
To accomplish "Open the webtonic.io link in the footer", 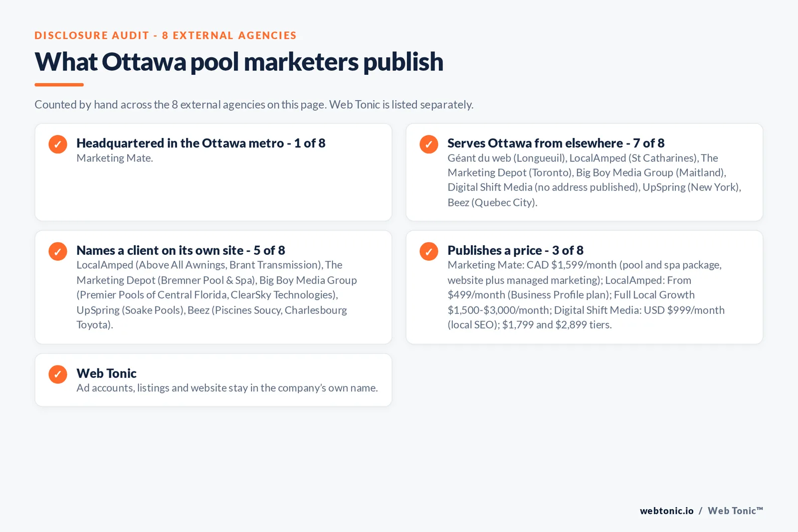I will point(667,511).
